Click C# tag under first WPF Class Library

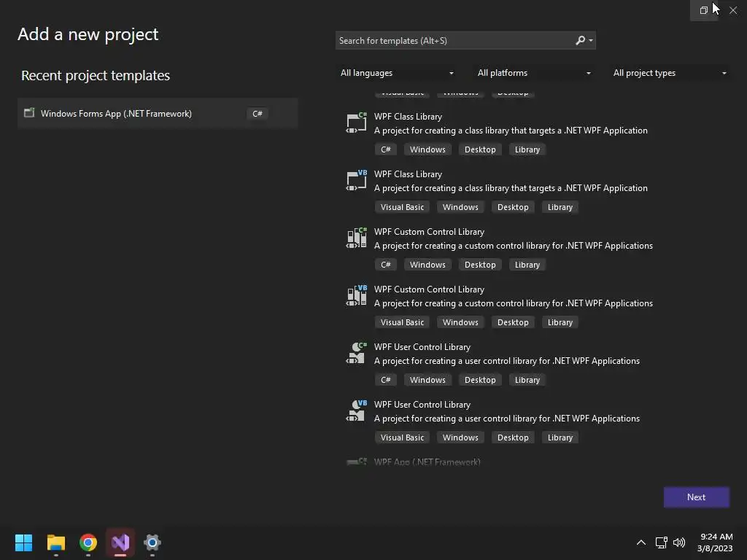coord(385,149)
